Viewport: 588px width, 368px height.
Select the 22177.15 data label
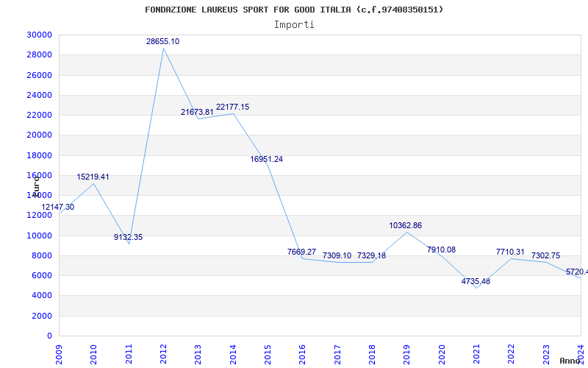click(x=232, y=107)
